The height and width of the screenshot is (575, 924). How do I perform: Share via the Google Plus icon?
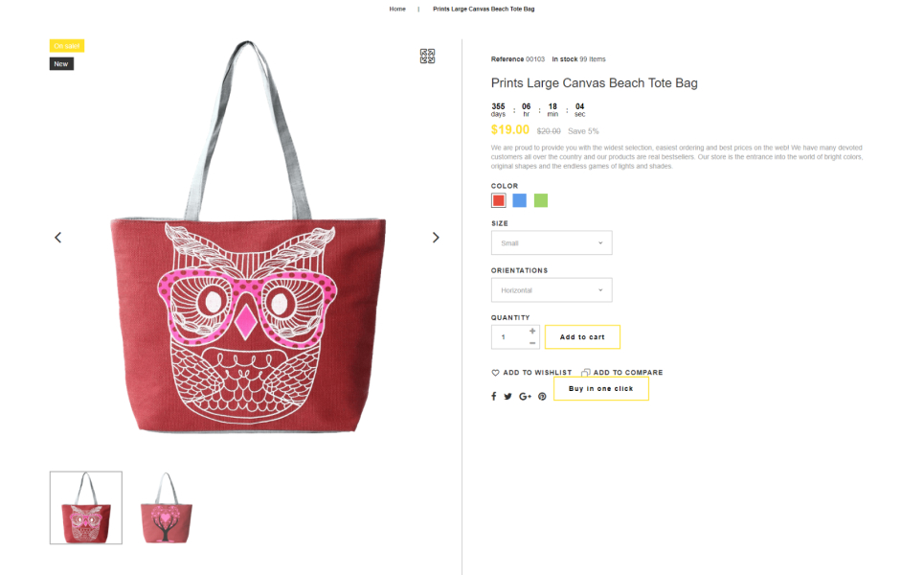point(525,397)
